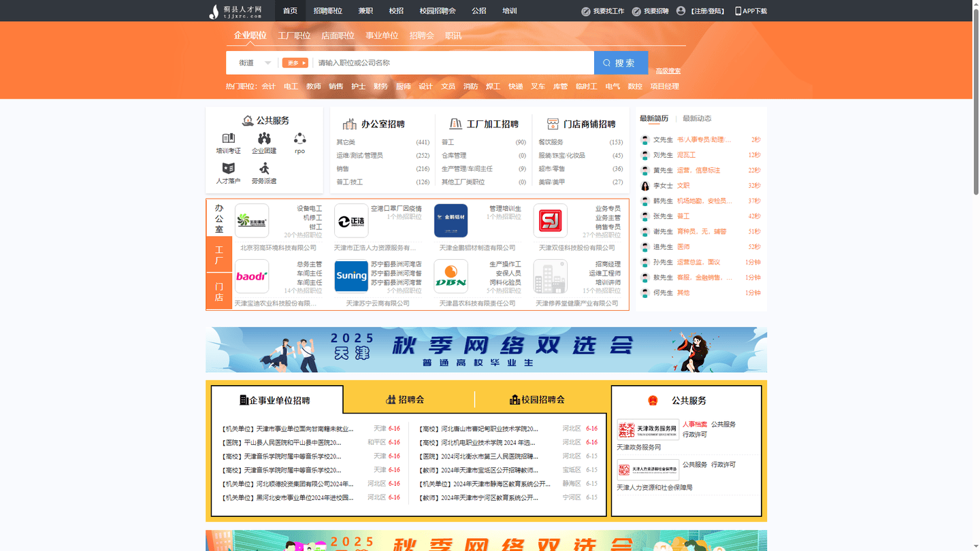Open the 餐饮服务 category
The width and height of the screenshot is (980, 551).
click(551, 142)
